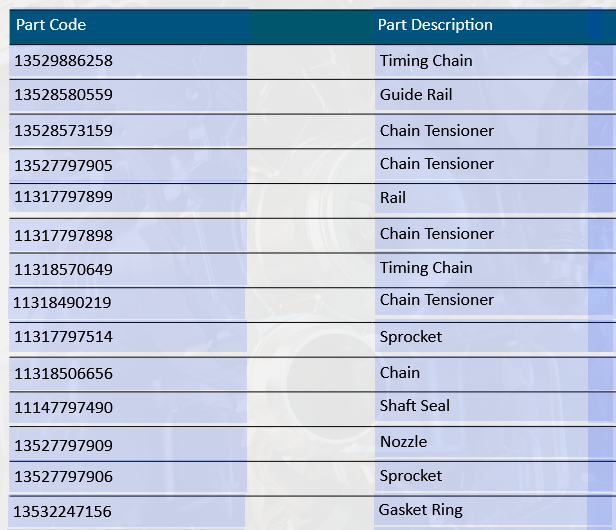616x530 pixels.
Task: Click part code 13532247156
Action: 64,512
